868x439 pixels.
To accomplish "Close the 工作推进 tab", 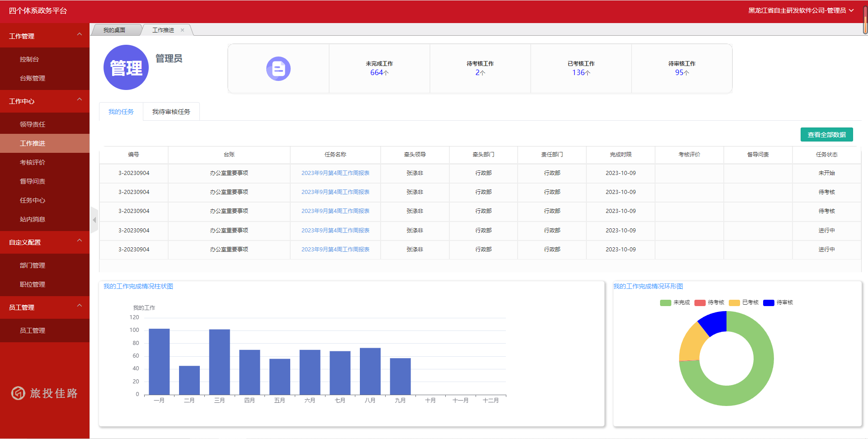I will click(182, 30).
